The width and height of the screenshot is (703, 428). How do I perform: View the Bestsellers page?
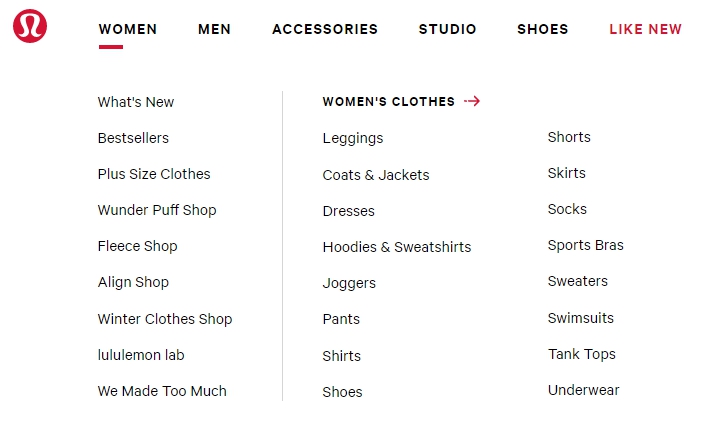pos(133,138)
